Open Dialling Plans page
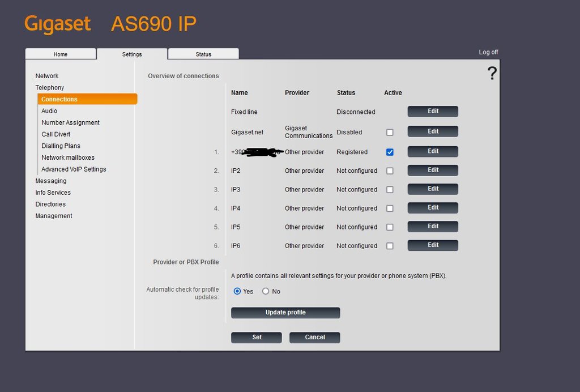This screenshot has width=580, height=392. tap(61, 146)
